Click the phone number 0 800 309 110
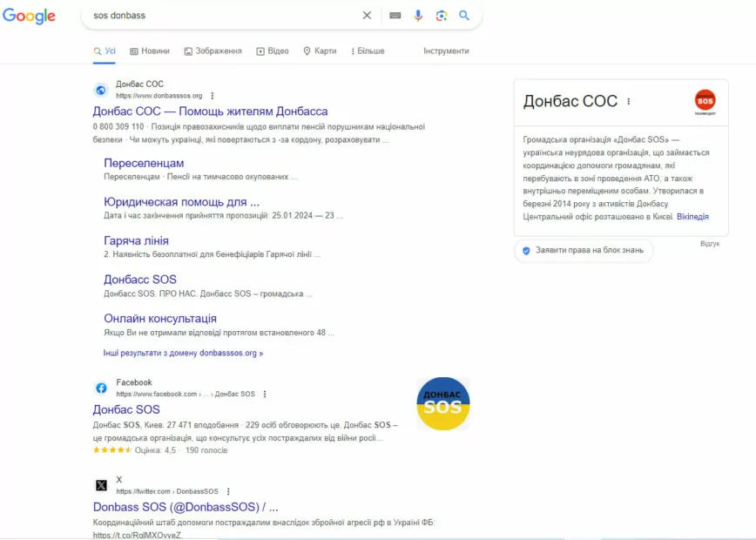Image resolution: width=756 pixels, height=540 pixels. coord(118,127)
